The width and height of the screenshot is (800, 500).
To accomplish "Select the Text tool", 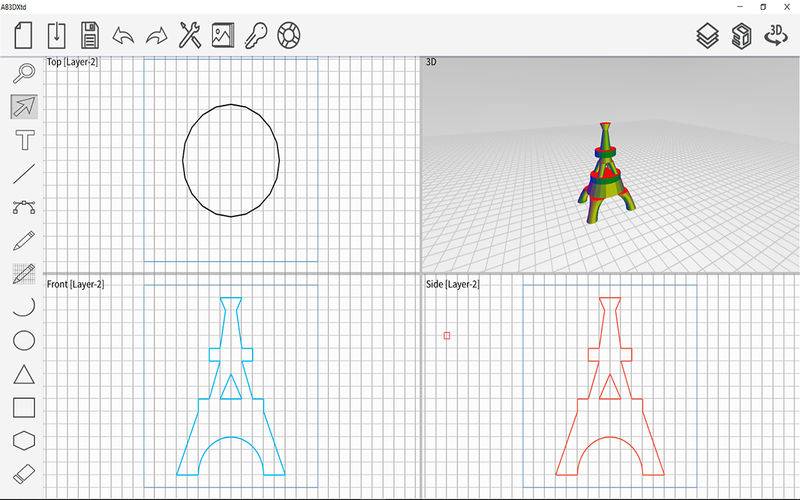I will 25,140.
